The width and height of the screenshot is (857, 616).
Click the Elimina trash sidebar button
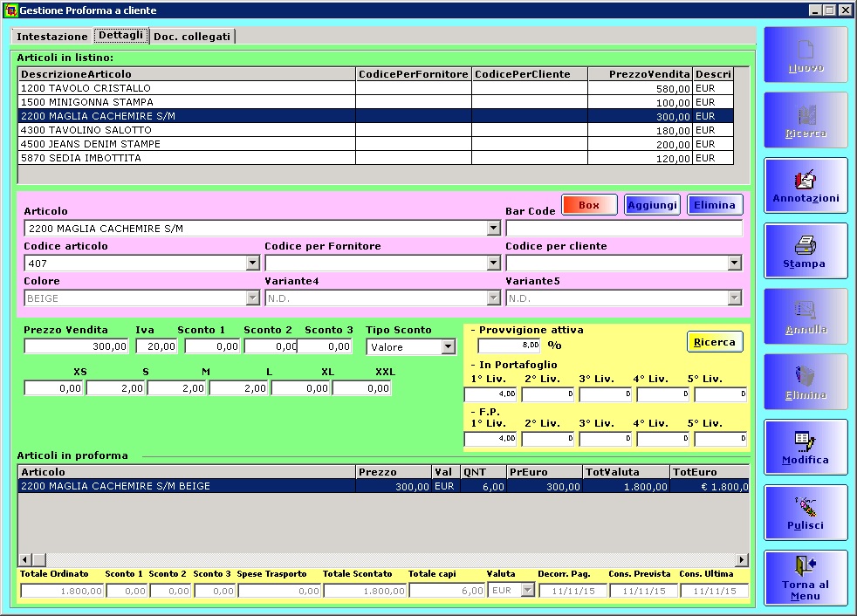pos(806,381)
